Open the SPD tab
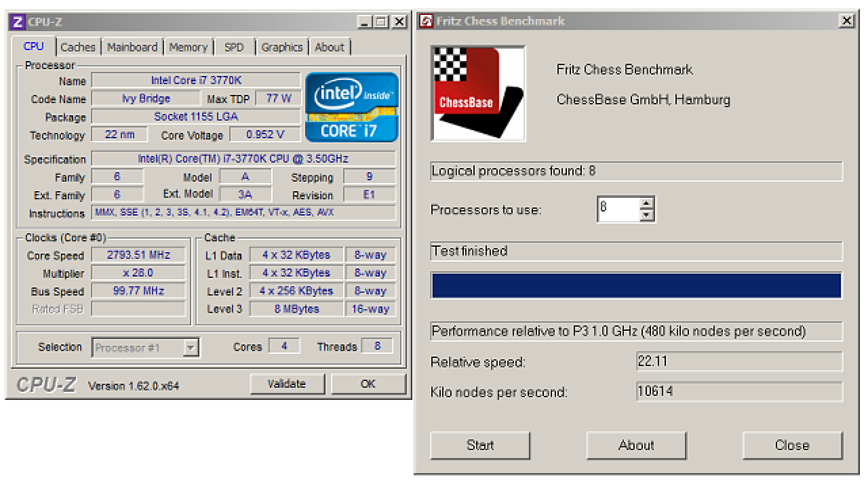The height and width of the screenshot is (484, 868). (x=234, y=47)
